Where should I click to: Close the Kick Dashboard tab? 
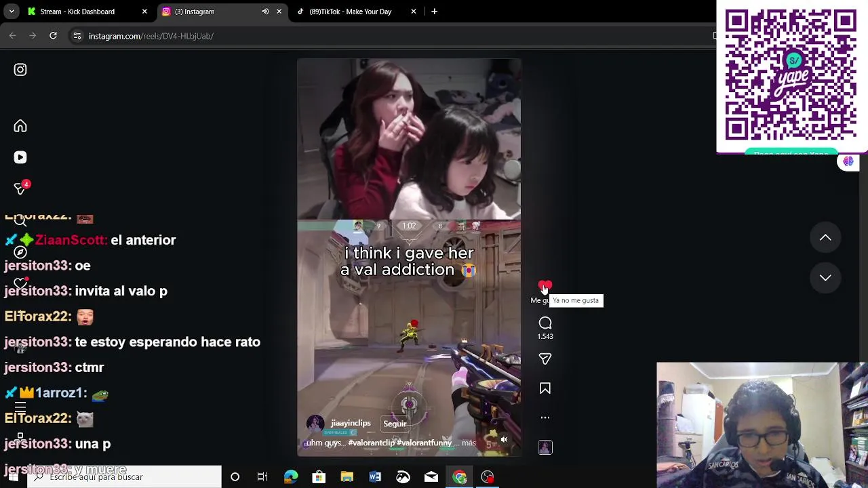(144, 12)
